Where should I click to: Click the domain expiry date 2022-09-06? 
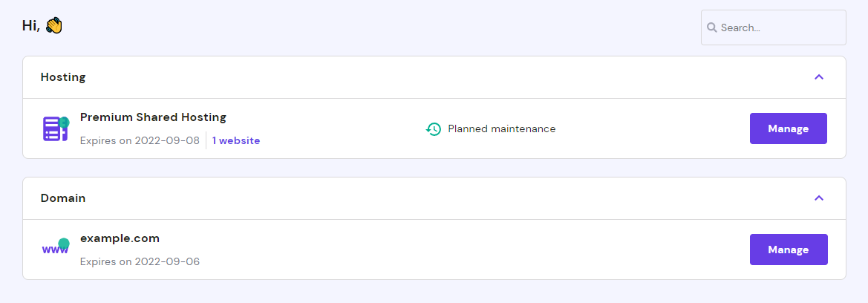point(167,261)
